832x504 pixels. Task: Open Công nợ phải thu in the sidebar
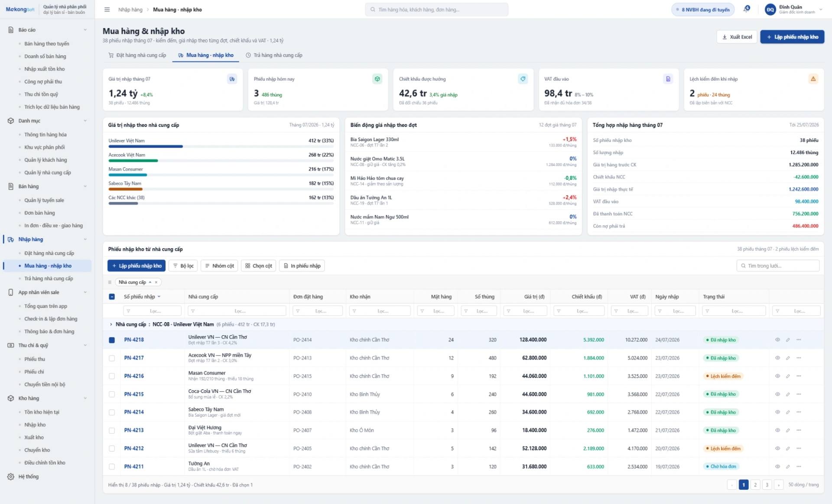tap(43, 82)
